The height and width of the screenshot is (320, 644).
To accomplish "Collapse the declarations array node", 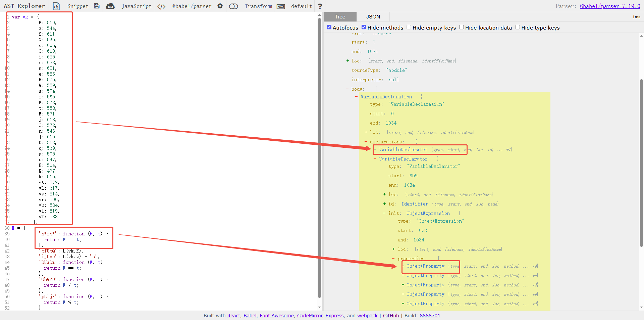I will (366, 142).
